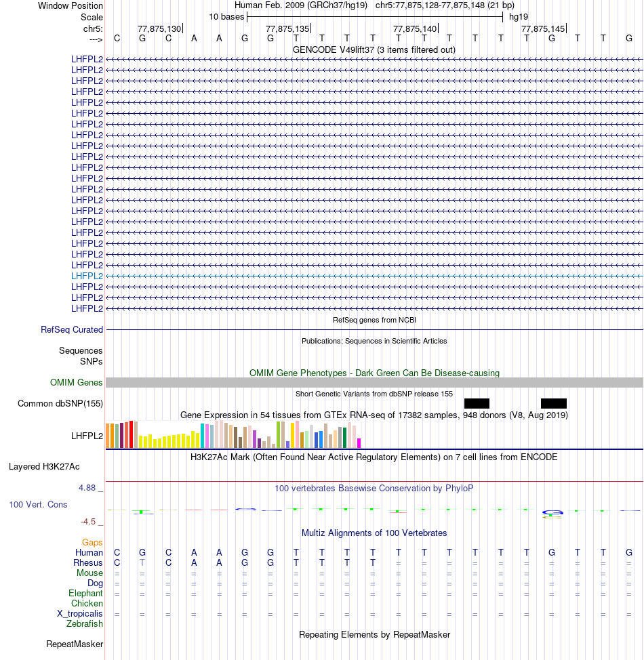644x660 pixels.
Task: Click the dbSNP variant block below 77,875,145
Action: (x=553, y=404)
